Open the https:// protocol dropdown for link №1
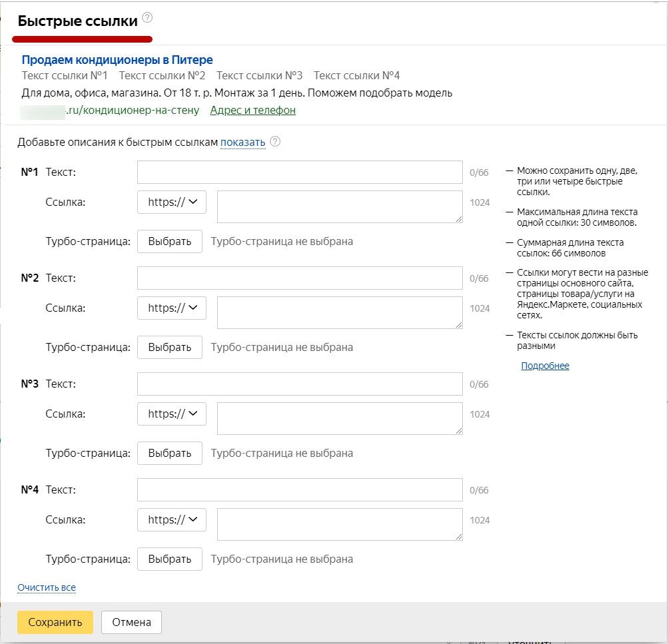The height and width of the screenshot is (644, 668). click(172, 202)
